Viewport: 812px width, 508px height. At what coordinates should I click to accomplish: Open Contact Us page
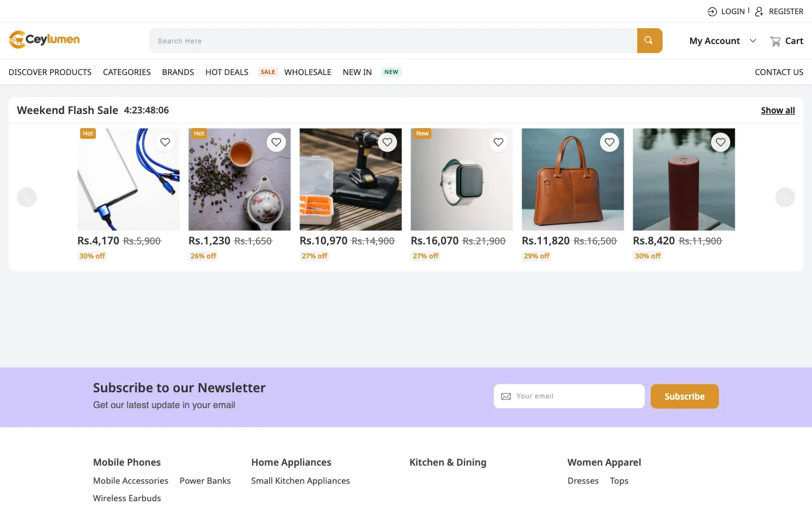(779, 72)
